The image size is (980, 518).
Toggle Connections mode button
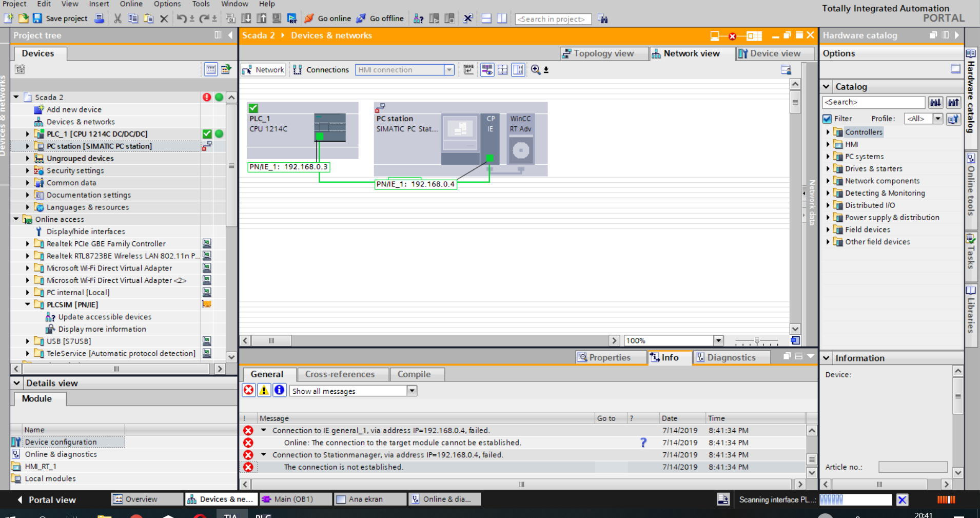(x=321, y=70)
